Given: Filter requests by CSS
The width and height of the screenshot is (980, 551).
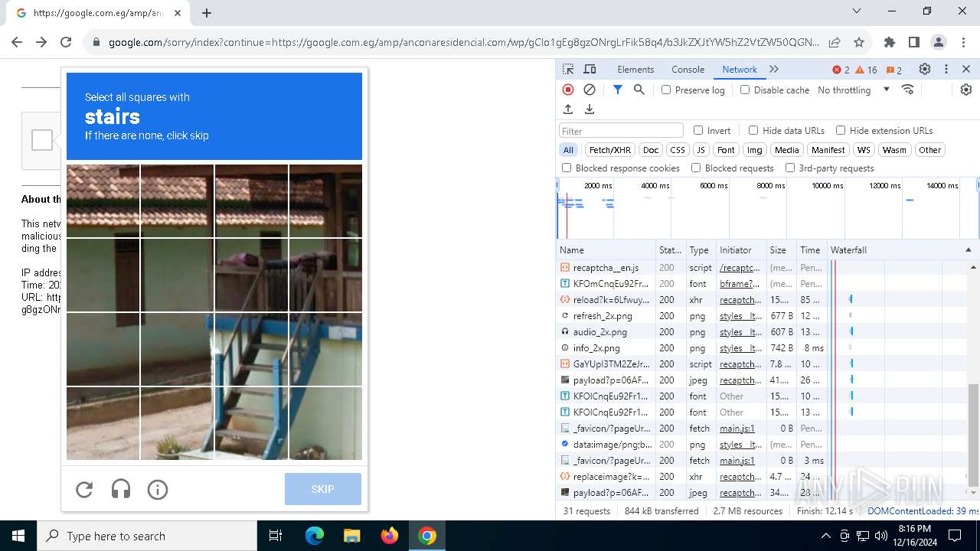Looking at the screenshot, I should pos(678,150).
